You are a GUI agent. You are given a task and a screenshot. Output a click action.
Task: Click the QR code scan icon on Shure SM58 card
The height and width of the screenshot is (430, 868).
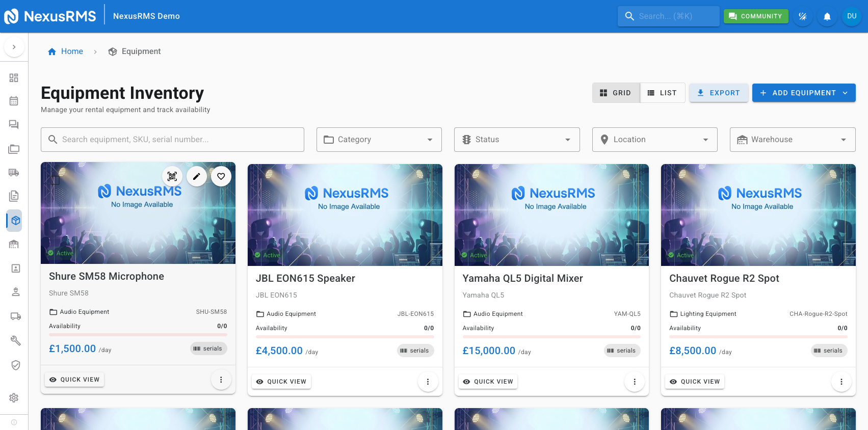pyautogui.click(x=172, y=176)
